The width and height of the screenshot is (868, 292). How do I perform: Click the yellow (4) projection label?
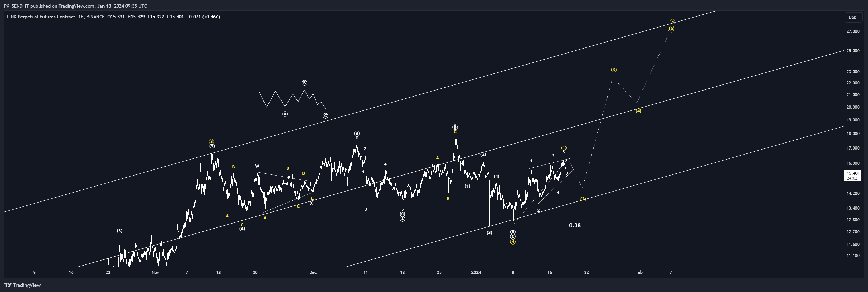639,111
